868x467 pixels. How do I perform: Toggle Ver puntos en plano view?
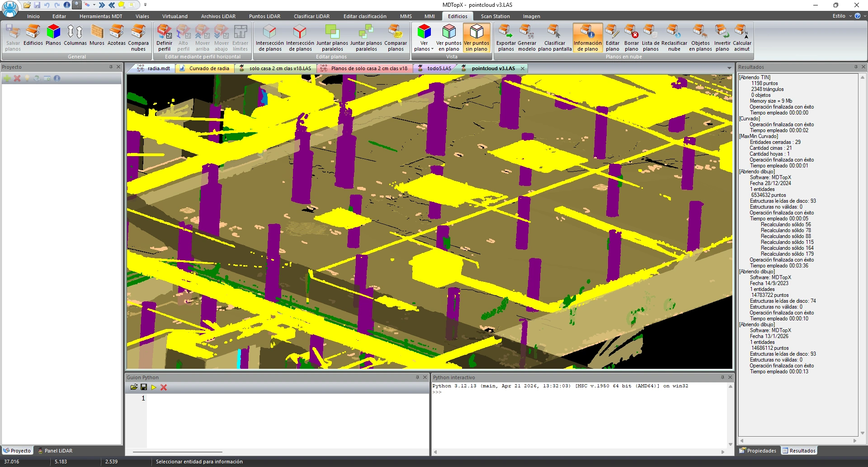click(x=449, y=38)
